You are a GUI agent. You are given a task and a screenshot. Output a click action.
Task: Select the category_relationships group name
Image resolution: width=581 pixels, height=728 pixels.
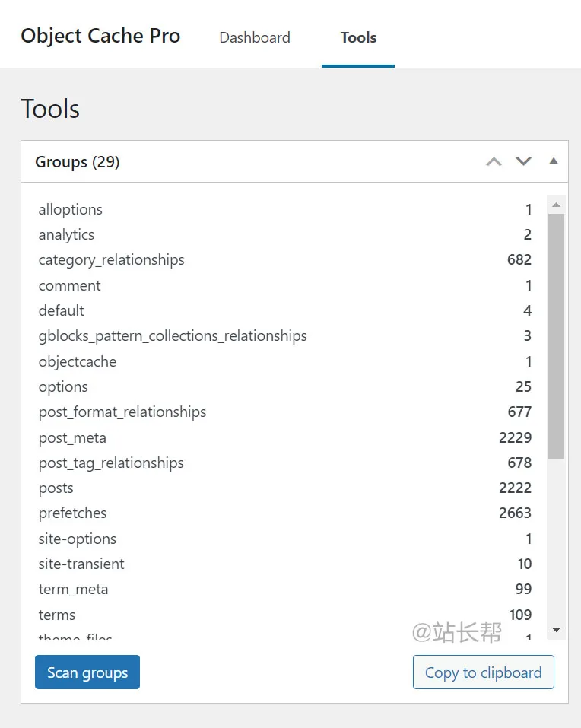[x=111, y=259]
